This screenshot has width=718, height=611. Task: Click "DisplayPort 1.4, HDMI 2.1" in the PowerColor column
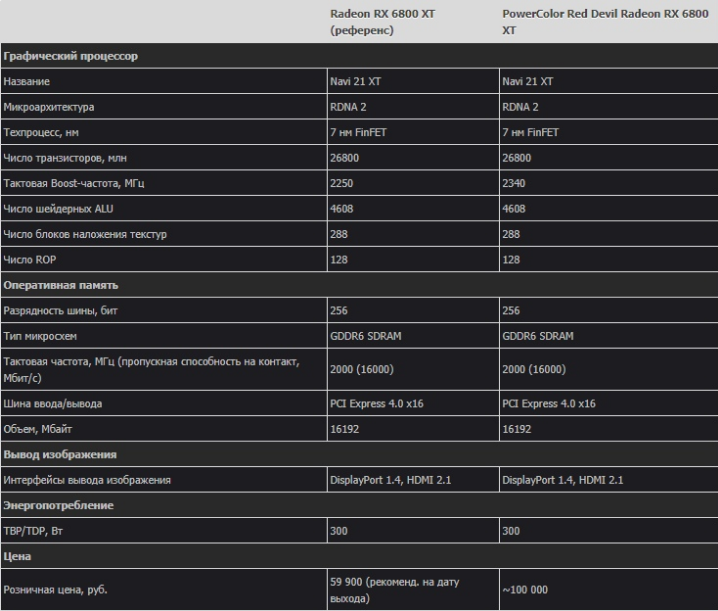pyautogui.click(x=563, y=480)
